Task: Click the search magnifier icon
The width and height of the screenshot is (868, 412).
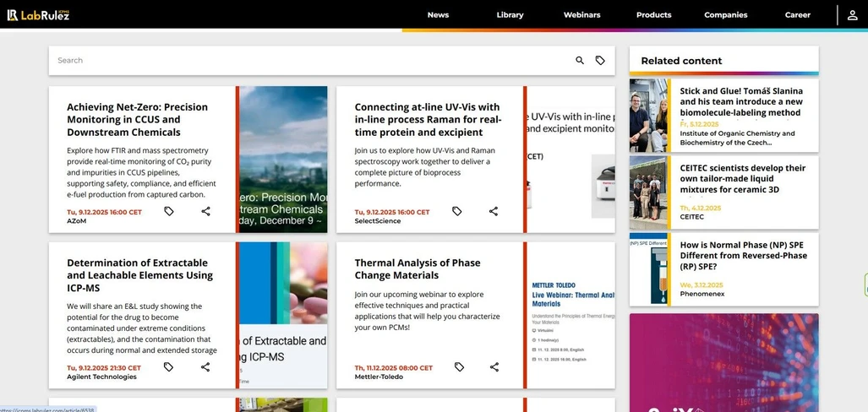Action: click(580, 60)
